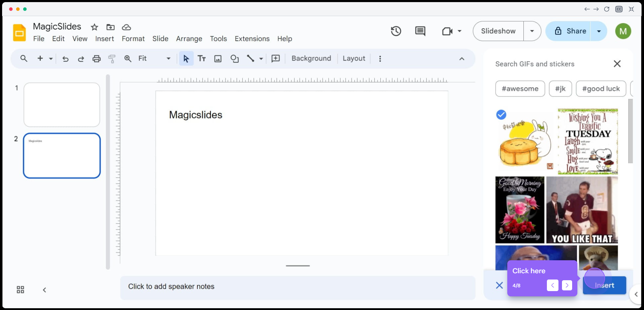Go back with the browser arrow

click(x=587, y=9)
